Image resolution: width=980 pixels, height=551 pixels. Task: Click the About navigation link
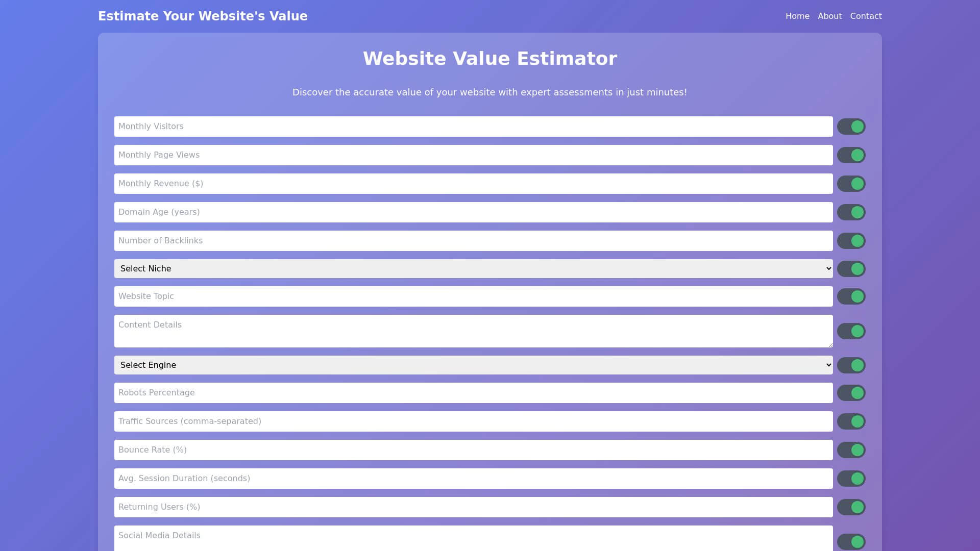[829, 16]
